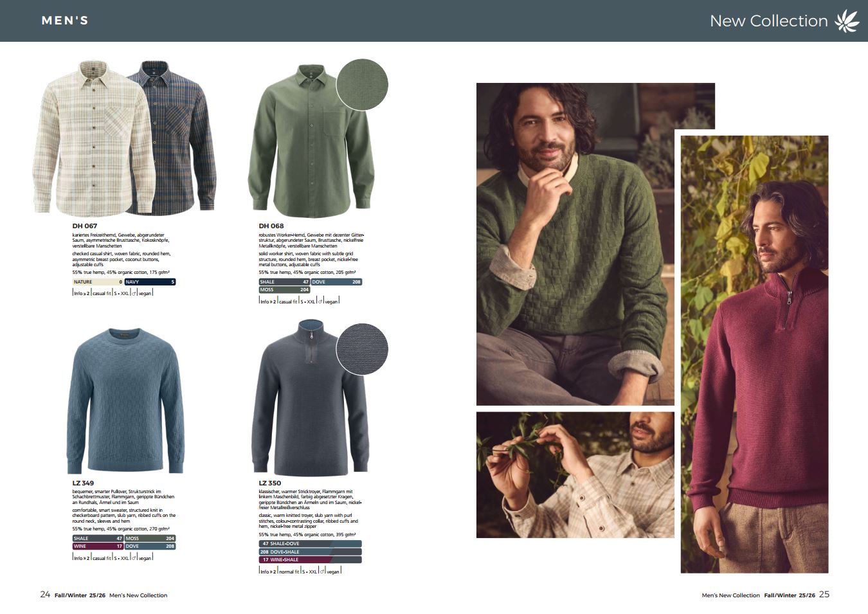Select the NAVY color swatch for DH 067
The width and height of the screenshot is (868, 614).
[149, 282]
